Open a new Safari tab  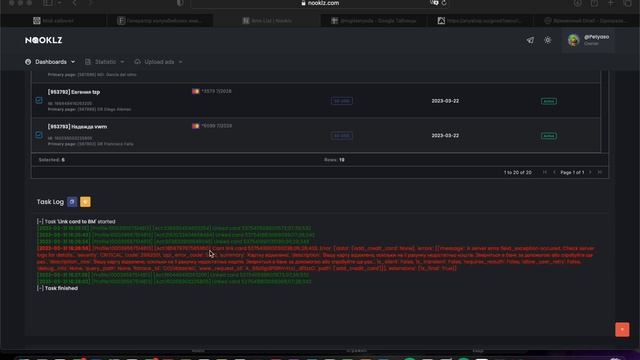pyautogui.click(x=611, y=3)
